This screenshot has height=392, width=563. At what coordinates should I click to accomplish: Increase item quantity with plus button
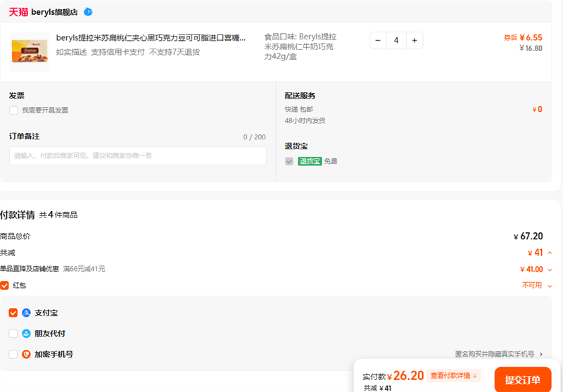(415, 41)
